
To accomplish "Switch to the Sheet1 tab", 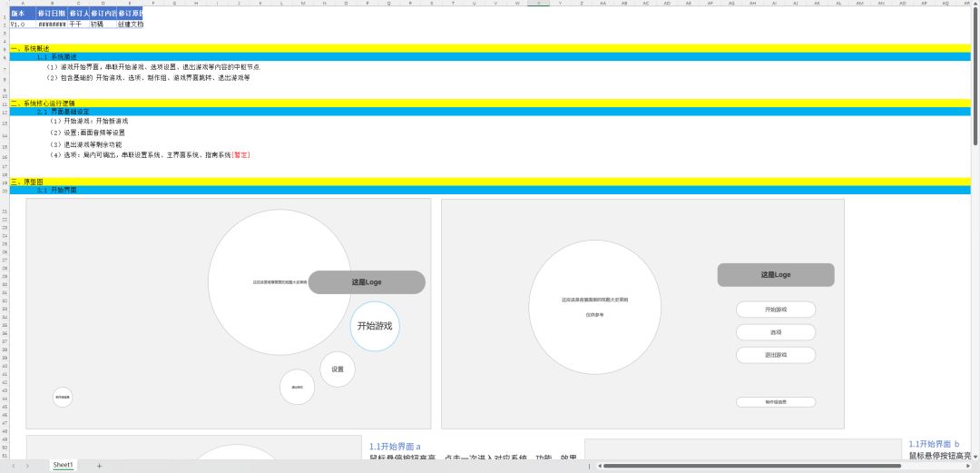I will 63,466.
